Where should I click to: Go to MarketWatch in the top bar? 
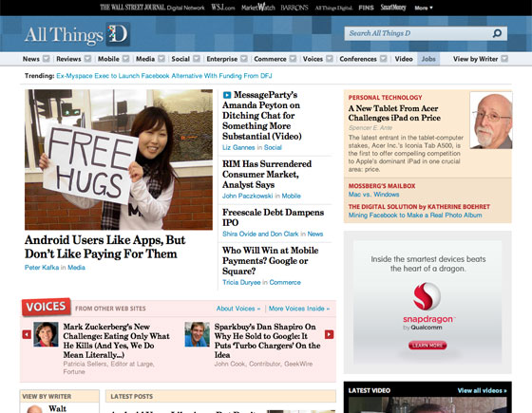258,8
